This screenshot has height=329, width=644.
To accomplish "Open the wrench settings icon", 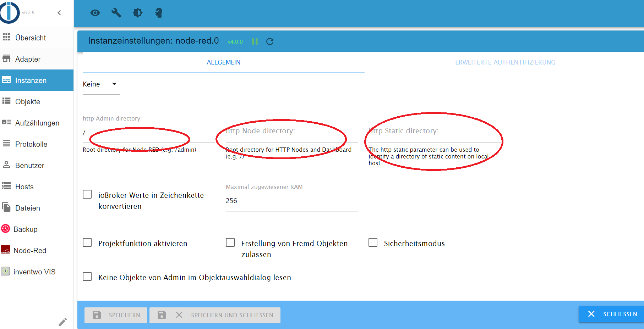I will [x=116, y=13].
